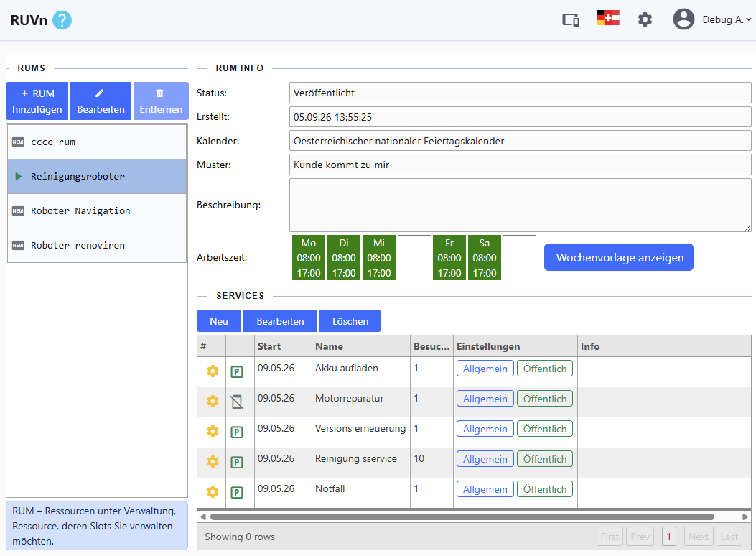
Task: Click the Beschreibung text area
Action: 521,205
